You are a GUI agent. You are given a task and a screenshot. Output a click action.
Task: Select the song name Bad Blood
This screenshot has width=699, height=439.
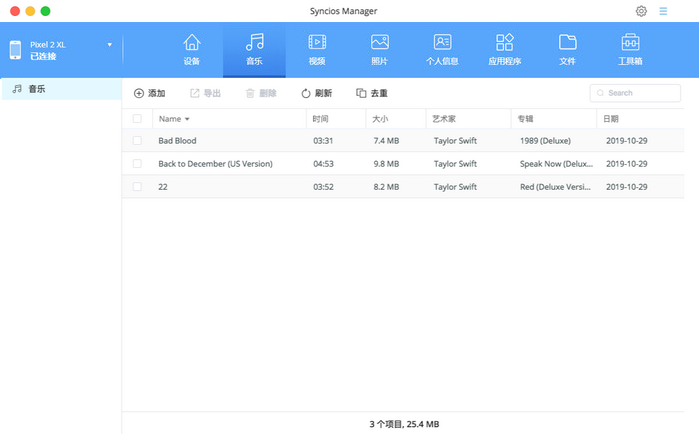(x=177, y=141)
